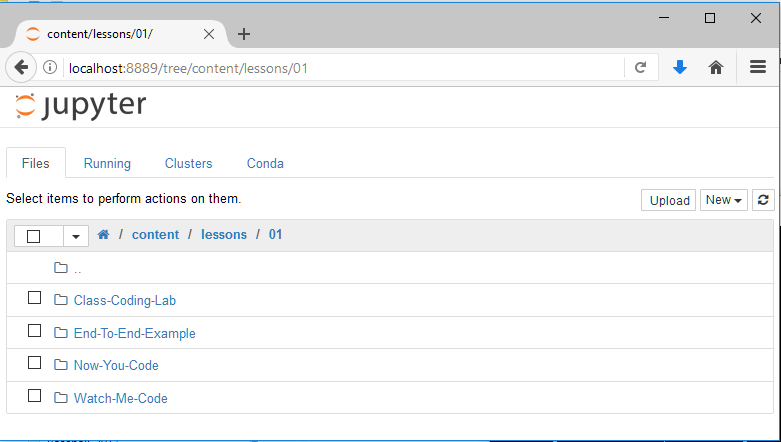Open a new browser tab
Viewport: 781px width, 442px height.
244,34
